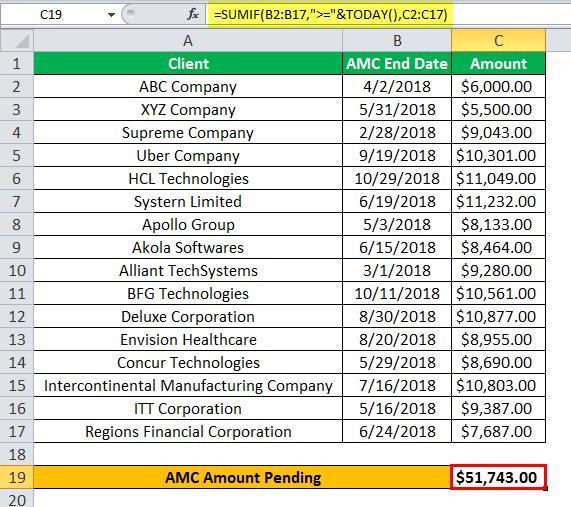Select column B header

[x=397, y=41]
